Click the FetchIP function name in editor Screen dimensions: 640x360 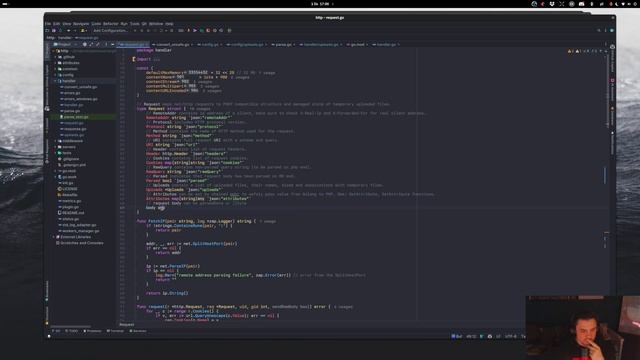click(x=157, y=221)
